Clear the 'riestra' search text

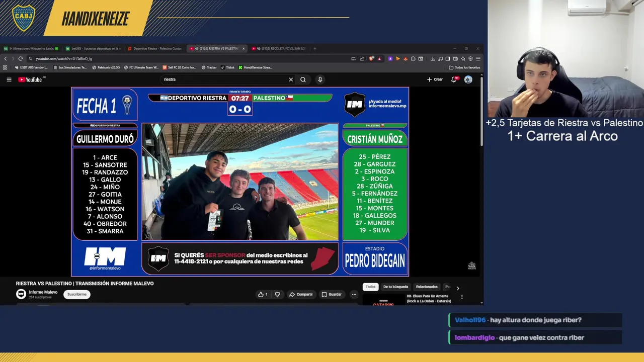(291, 79)
